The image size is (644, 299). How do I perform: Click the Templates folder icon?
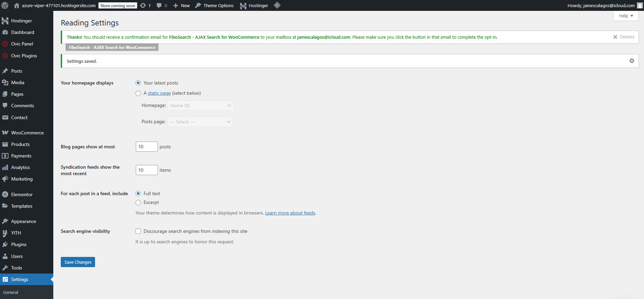5,206
